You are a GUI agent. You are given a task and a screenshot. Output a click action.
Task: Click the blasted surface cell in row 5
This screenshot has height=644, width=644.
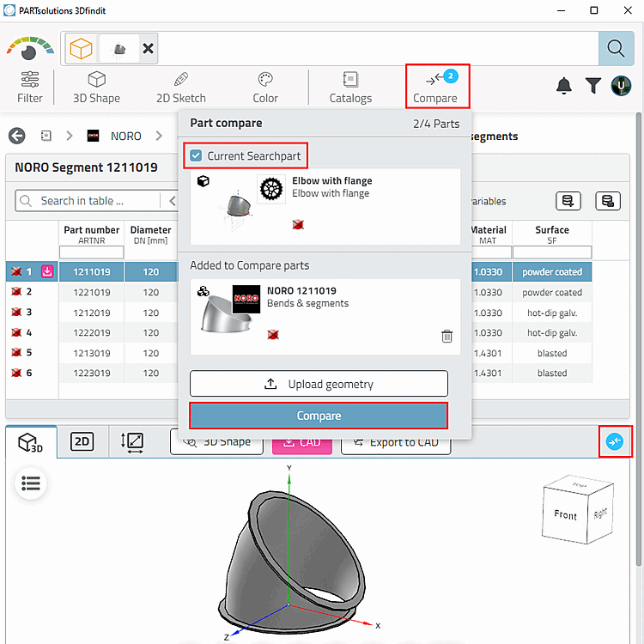[552, 353]
